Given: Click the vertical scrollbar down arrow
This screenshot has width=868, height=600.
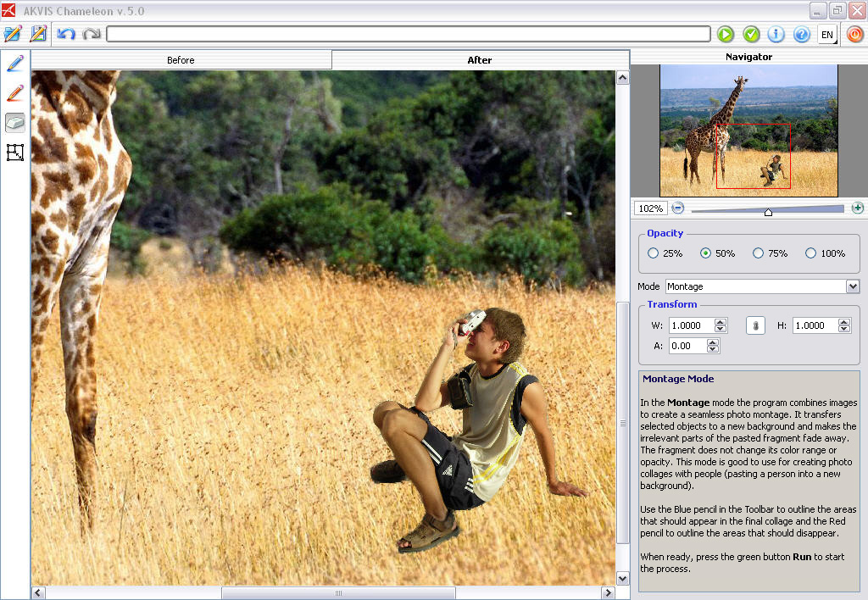Looking at the screenshot, I should pos(622,579).
